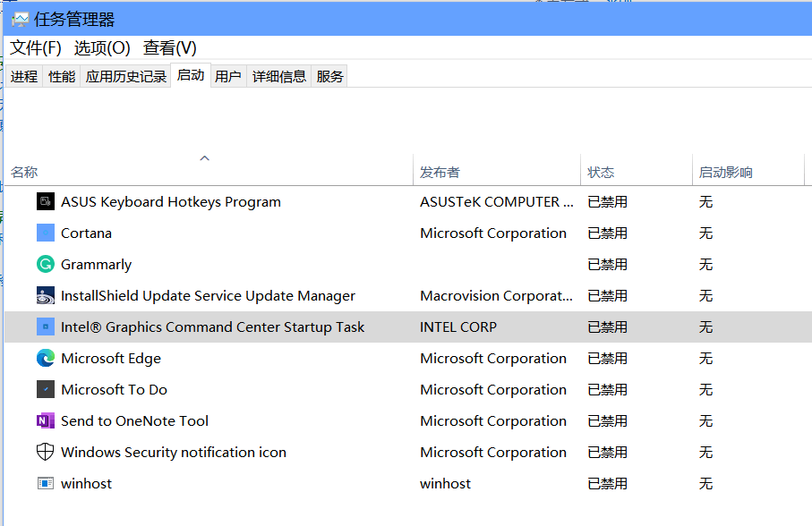Screen dimensions: 812x526
Task: Switch to the 性能 tab
Action: coord(62,77)
